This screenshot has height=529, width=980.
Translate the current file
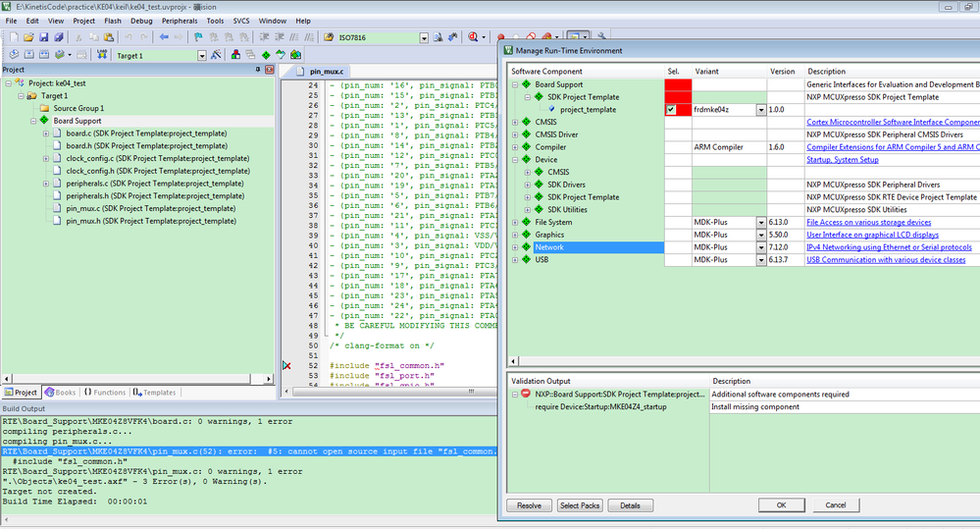click(13, 55)
